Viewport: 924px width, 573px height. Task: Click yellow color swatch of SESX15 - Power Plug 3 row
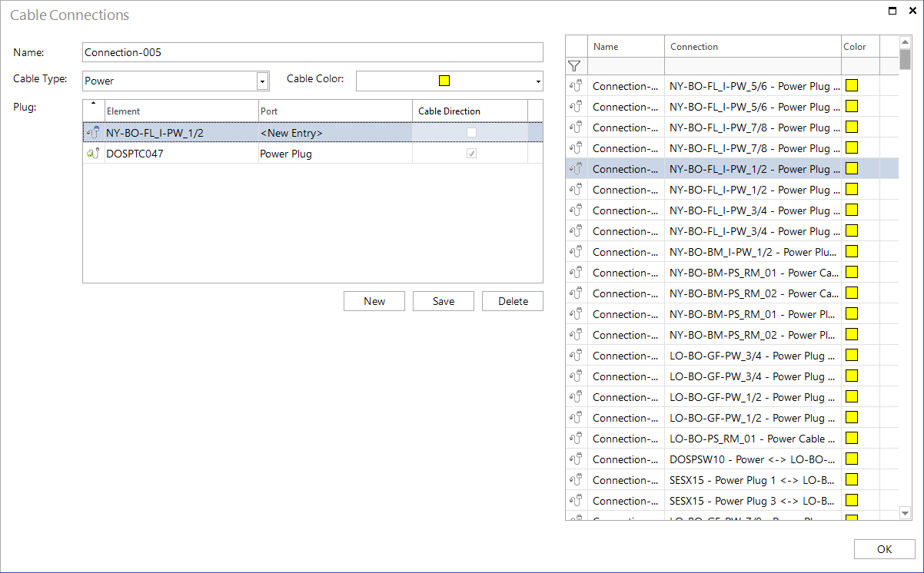(x=852, y=501)
